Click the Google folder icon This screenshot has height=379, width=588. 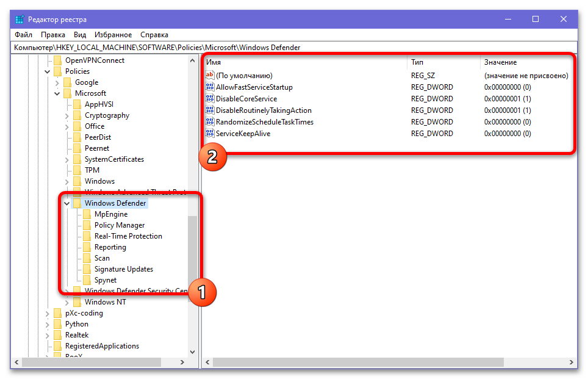68,82
